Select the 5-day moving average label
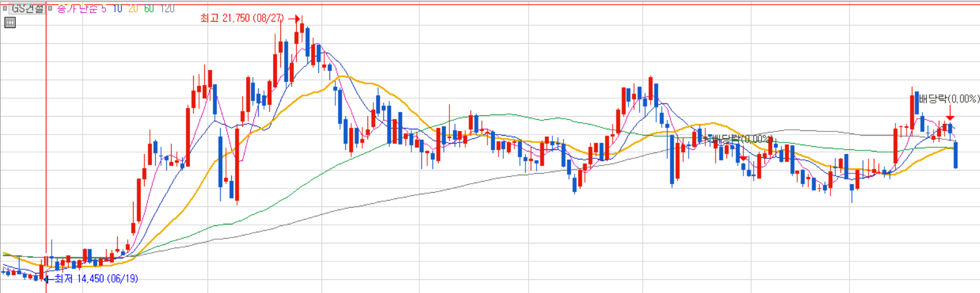 [x=104, y=9]
